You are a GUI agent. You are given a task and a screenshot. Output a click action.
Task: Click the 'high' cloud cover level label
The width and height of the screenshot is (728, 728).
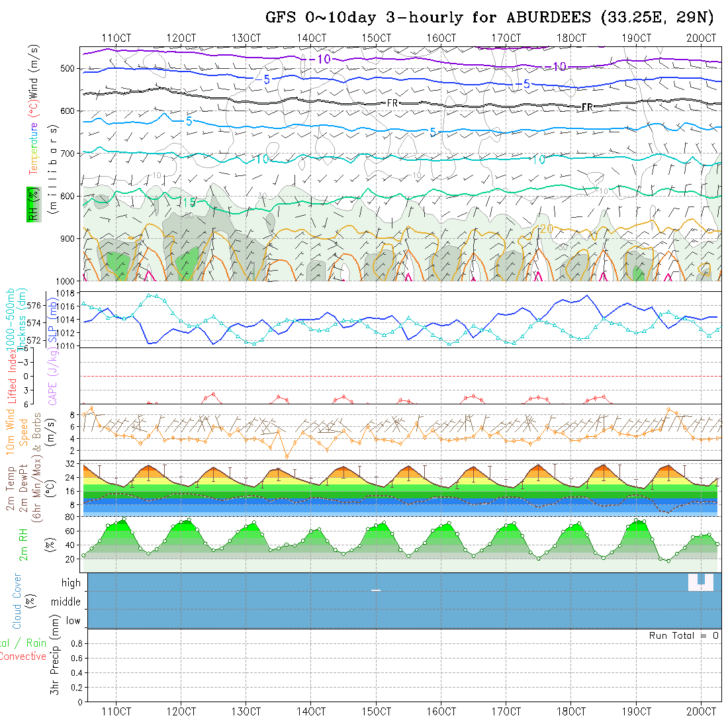tap(71, 583)
